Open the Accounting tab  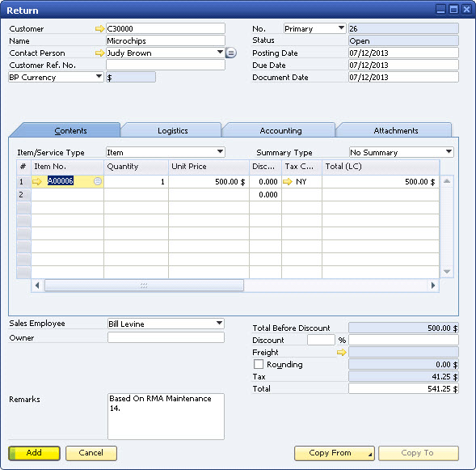[x=280, y=130]
